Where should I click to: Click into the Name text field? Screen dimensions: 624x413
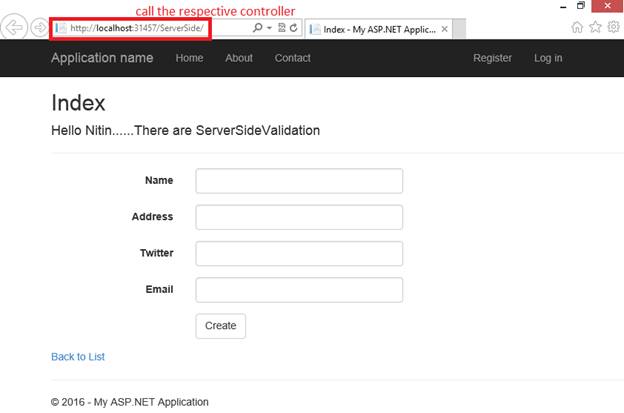pyautogui.click(x=299, y=181)
